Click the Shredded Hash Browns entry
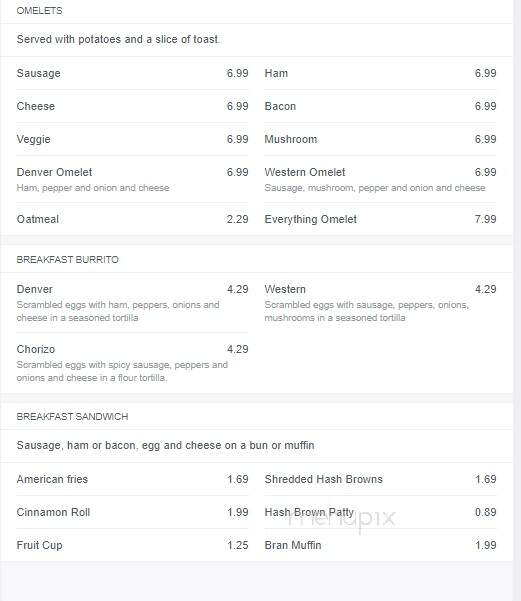 380,479
